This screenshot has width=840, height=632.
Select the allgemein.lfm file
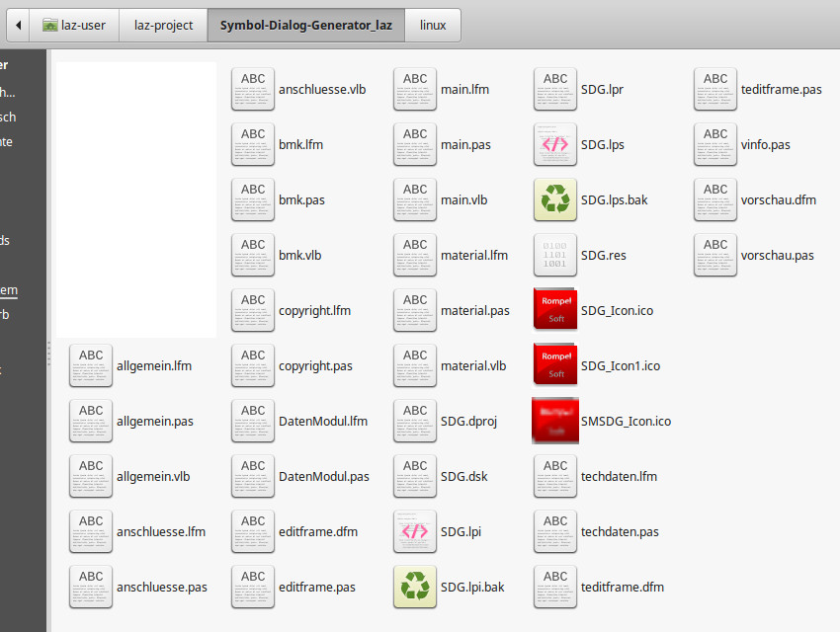[x=153, y=365]
